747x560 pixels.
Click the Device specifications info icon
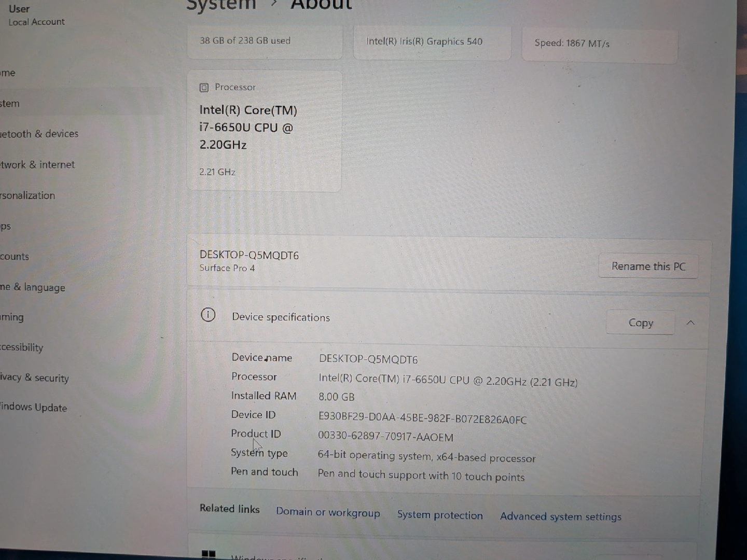(208, 315)
